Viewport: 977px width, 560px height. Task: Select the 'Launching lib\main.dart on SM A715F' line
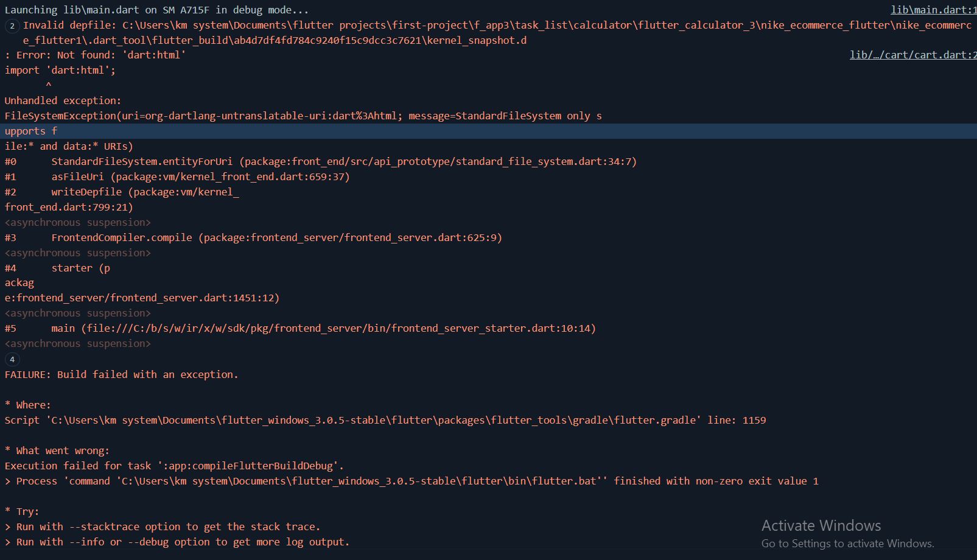pyautogui.click(x=156, y=10)
